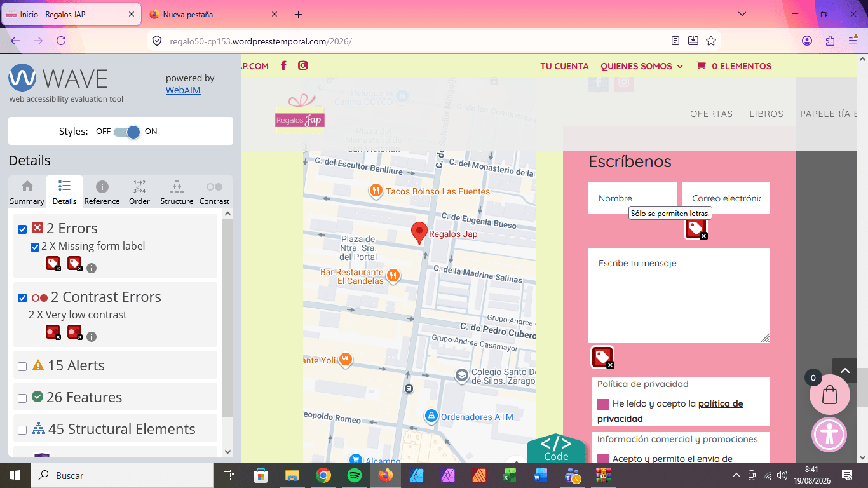Enable the 15 Alerts checkbox
The image size is (868, 488).
point(22,367)
